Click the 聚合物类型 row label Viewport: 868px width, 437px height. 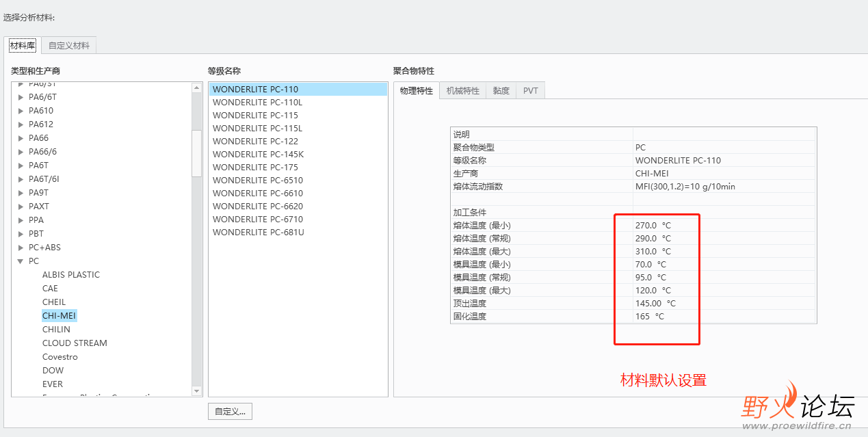[x=474, y=148]
